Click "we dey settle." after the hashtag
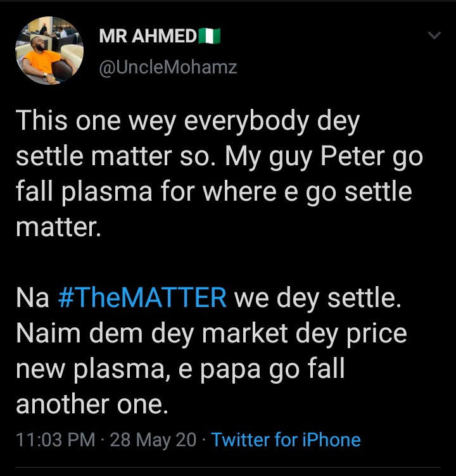456x476 pixels. [x=318, y=297]
